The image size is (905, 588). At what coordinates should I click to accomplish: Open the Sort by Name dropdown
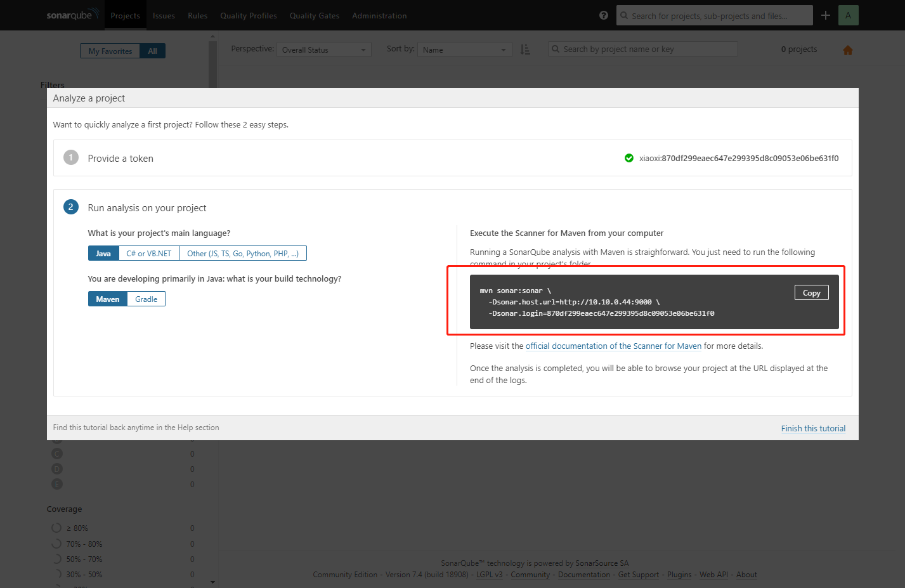[464, 49]
